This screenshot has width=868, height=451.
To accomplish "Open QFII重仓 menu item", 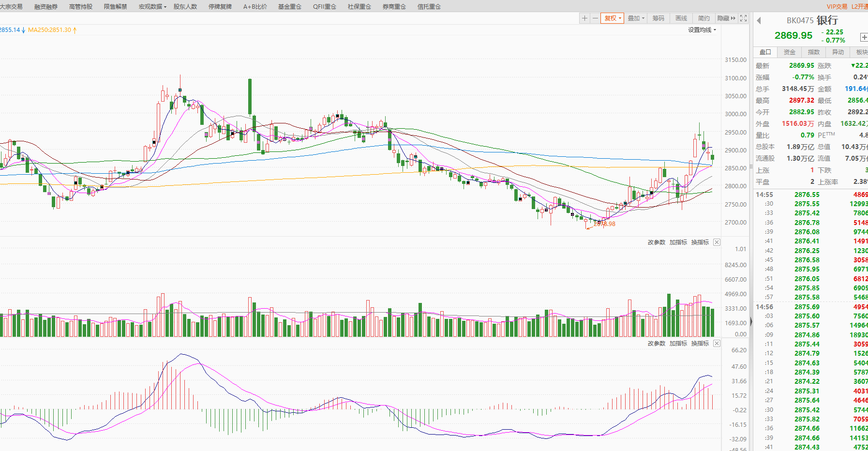I will point(325,7).
